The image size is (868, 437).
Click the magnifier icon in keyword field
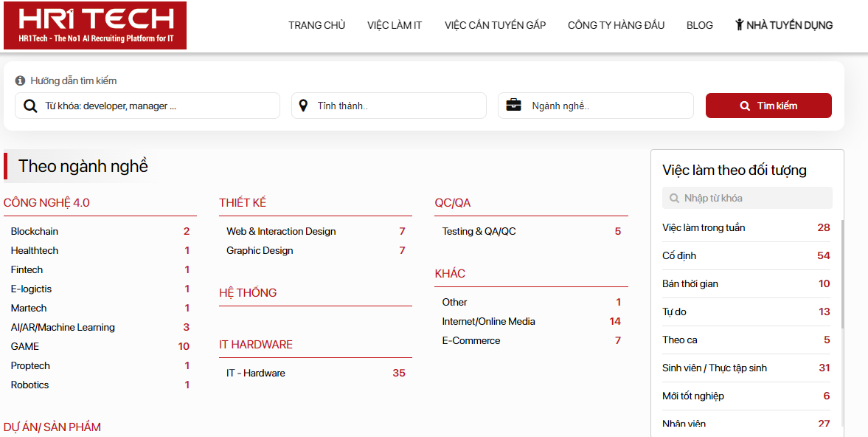pyautogui.click(x=30, y=106)
